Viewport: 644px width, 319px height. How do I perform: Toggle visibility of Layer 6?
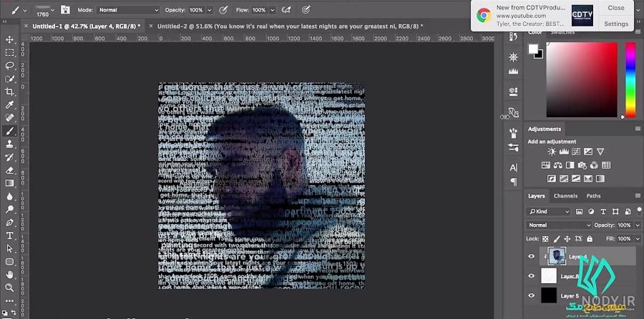pos(532,276)
